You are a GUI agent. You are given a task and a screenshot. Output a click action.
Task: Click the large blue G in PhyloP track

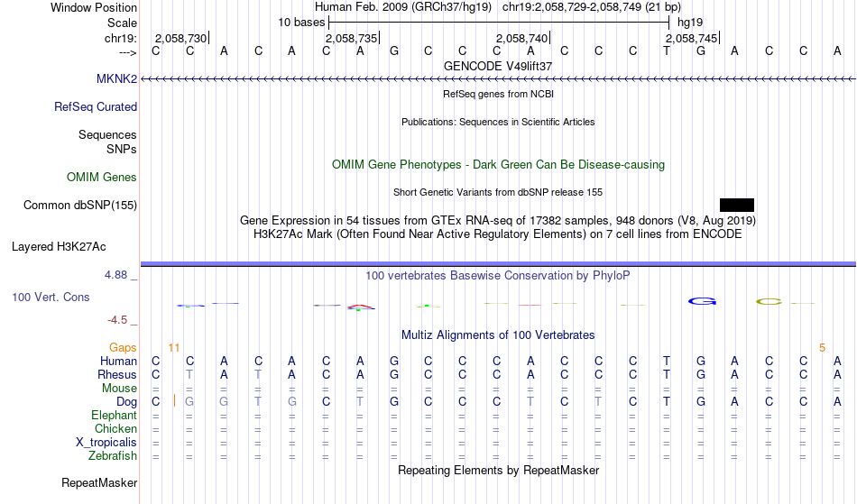(702, 301)
